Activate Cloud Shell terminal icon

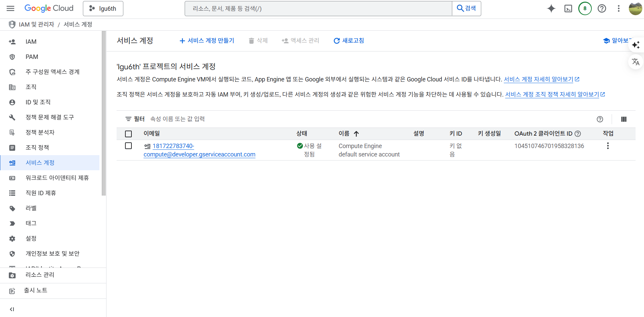coord(568,8)
